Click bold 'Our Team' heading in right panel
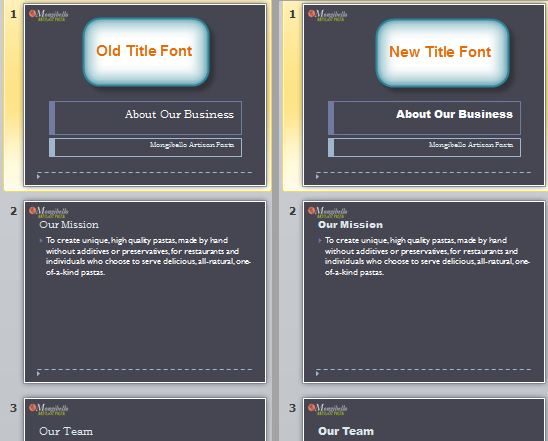This screenshot has width=548, height=441. pyautogui.click(x=346, y=431)
